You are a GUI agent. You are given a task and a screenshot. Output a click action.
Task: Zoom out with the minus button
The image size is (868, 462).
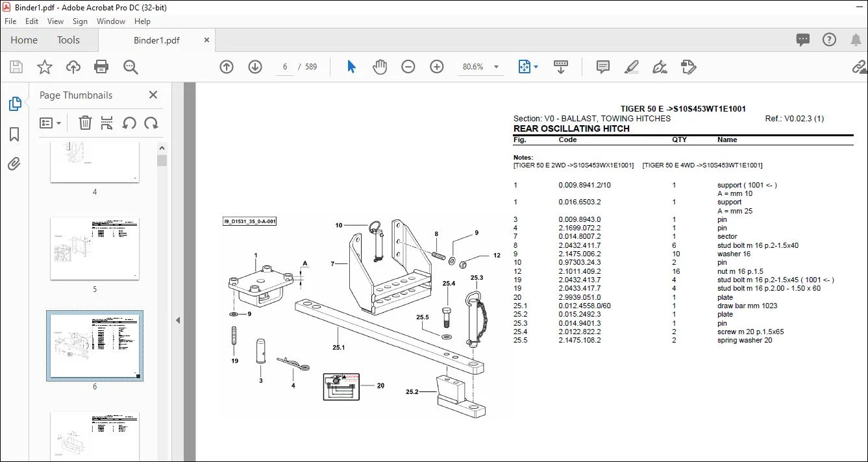click(x=408, y=67)
